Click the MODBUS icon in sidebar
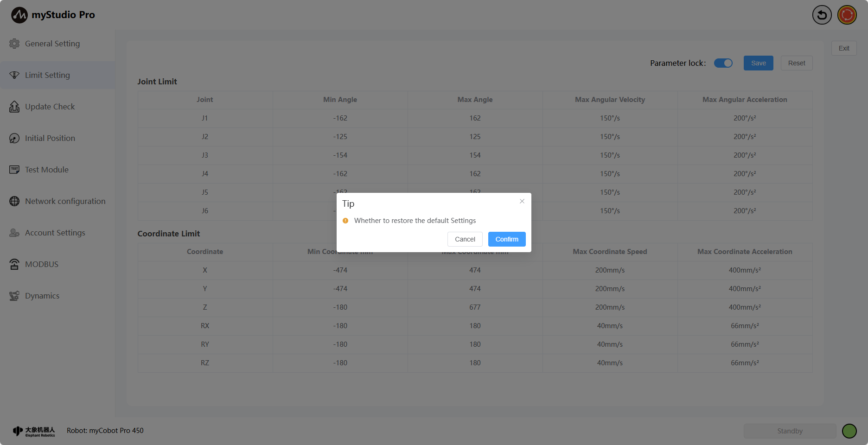Image resolution: width=868 pixels, height=445 pixels. point(14,264)
